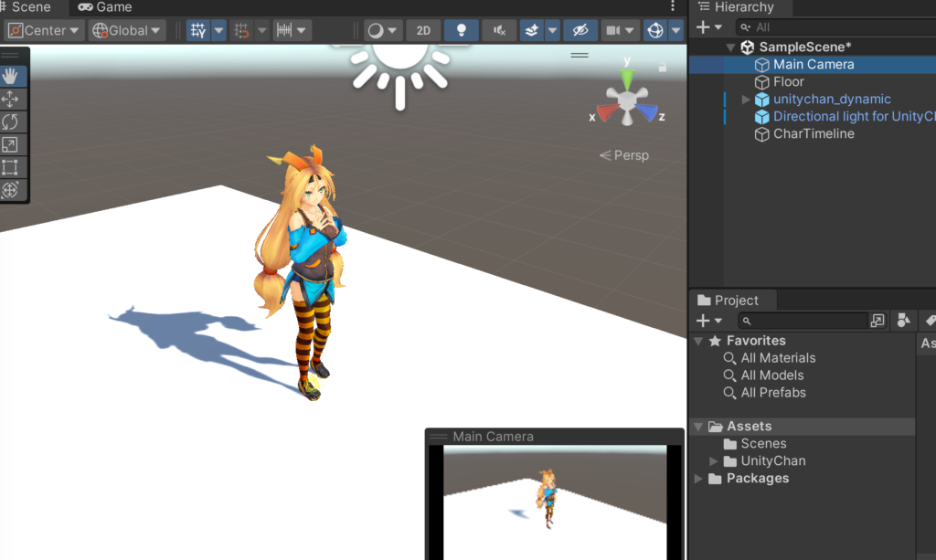Click the search by type icon in Project
This screenshot has width=936, height=560.
pos(903,321)
